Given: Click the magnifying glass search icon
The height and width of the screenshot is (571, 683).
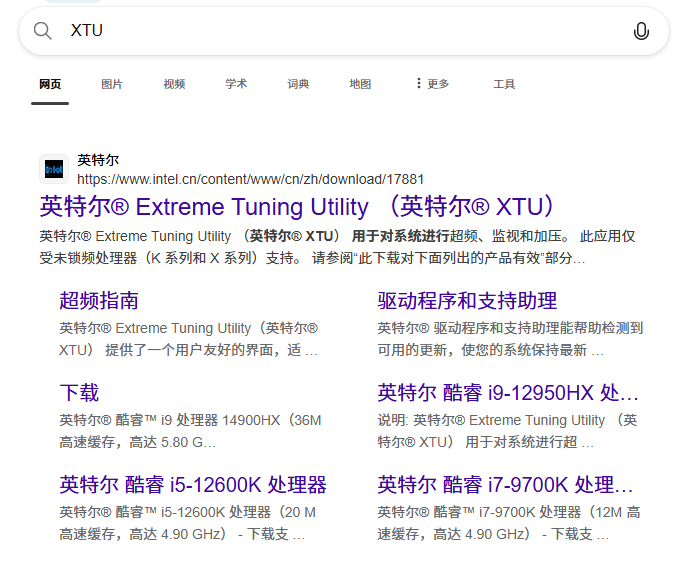Looking at the screenshot, I should click(x=42, y=31).
